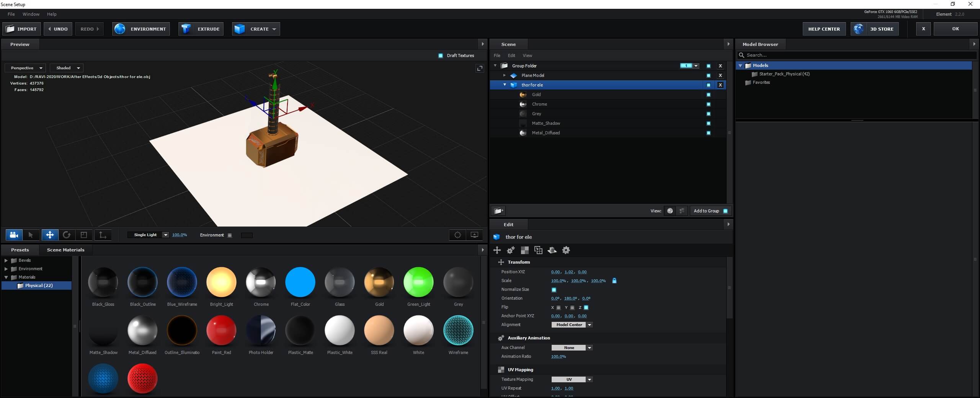
Task: Select the Flat_Color blue material swatch
Action: point(300,282)
